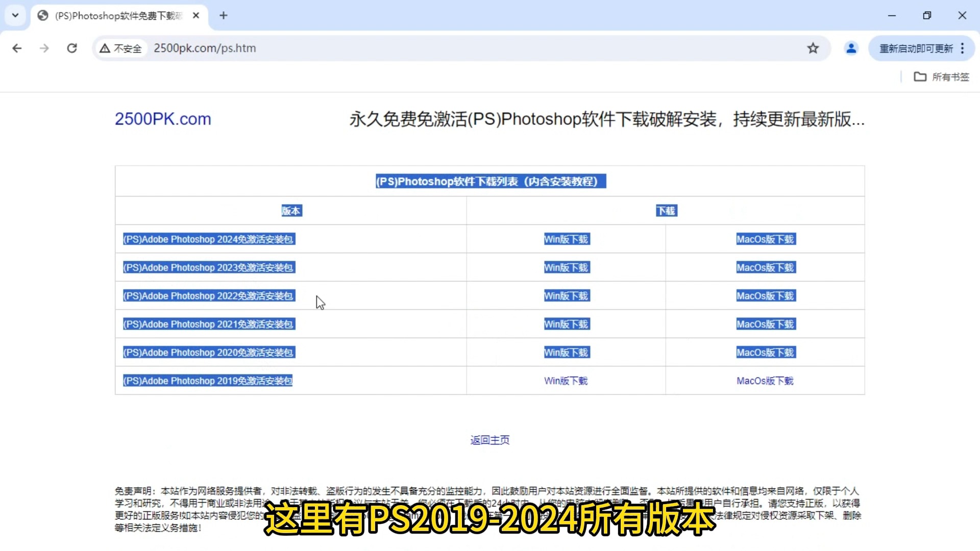Click Win版下载 for Photoshop 2022
Screen dimensions: 980x551
point(567,296)
